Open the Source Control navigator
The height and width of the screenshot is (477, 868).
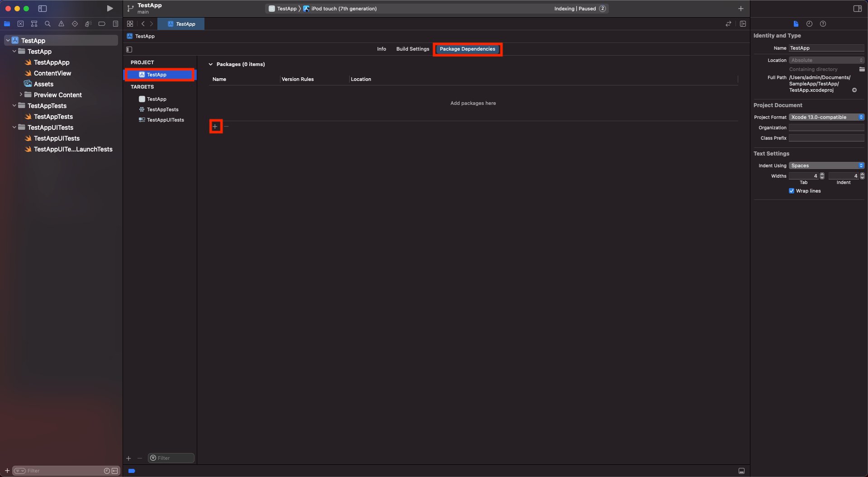(x=20, y=24)
